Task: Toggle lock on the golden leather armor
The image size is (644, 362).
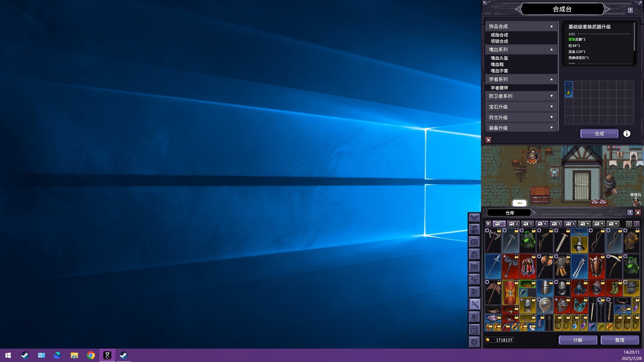Action: [x=637, y=231]
